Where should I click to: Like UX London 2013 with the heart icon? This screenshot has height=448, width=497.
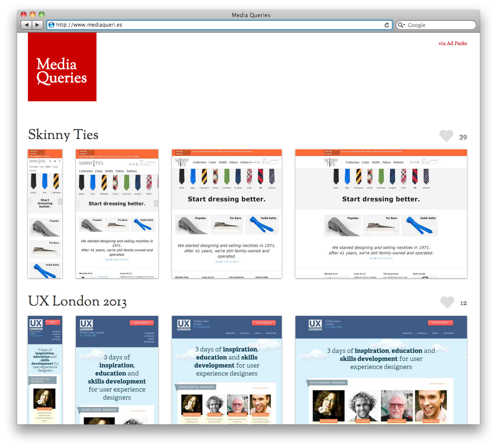(x=447, y=303)
